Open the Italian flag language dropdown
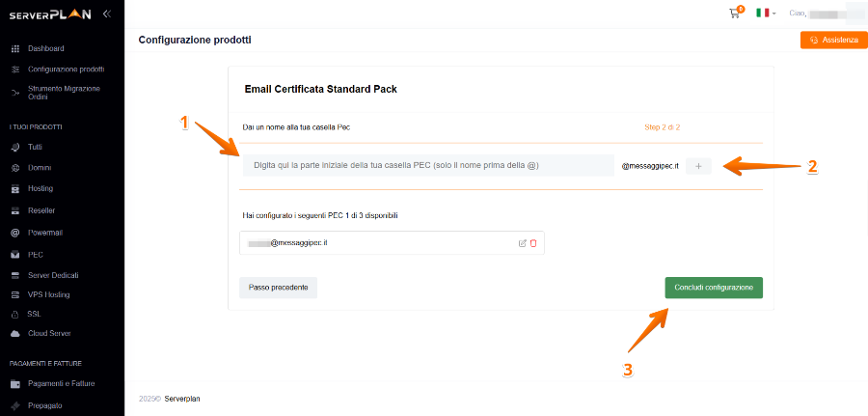The height and width of the screenshot is (416, 868). [x=765, y=14]
